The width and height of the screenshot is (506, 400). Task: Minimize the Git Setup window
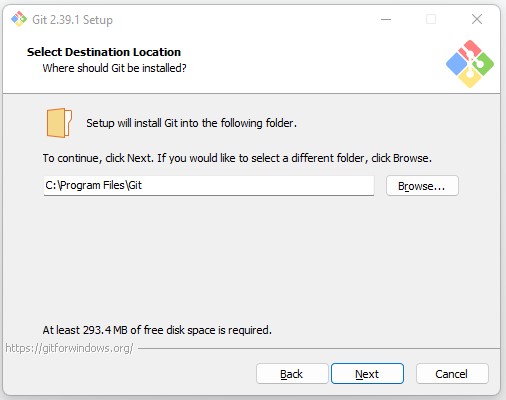pos(386,19)
